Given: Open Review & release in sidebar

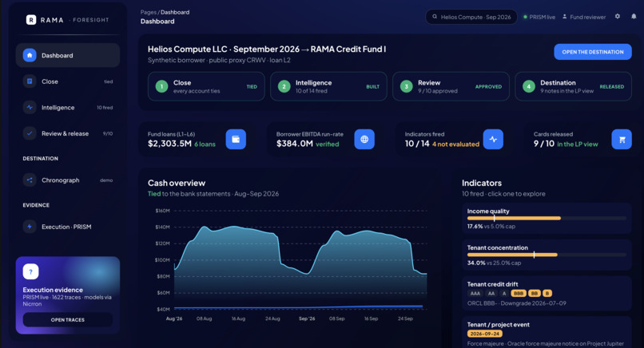Looking at the screenshot, I should click(x=68, y=133).
